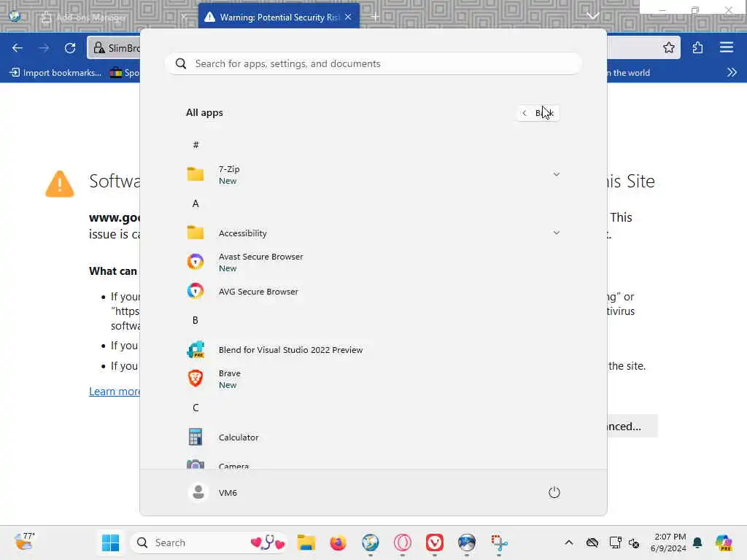Open the power options button
The width and height of the screenshot is (747, 560).
click(554, 492)
